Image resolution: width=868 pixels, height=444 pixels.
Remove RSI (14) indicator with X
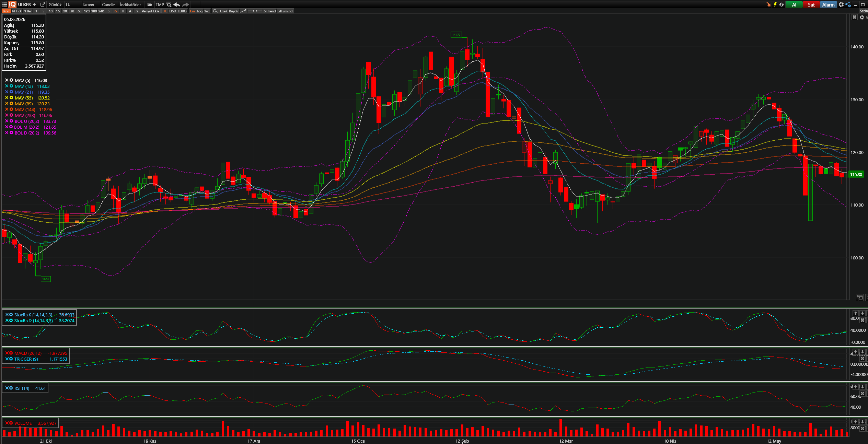(x=7, y=388)
